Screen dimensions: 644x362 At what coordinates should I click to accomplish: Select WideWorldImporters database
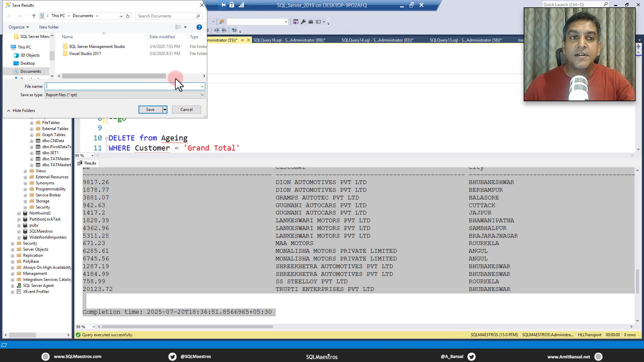click(48, 237)
